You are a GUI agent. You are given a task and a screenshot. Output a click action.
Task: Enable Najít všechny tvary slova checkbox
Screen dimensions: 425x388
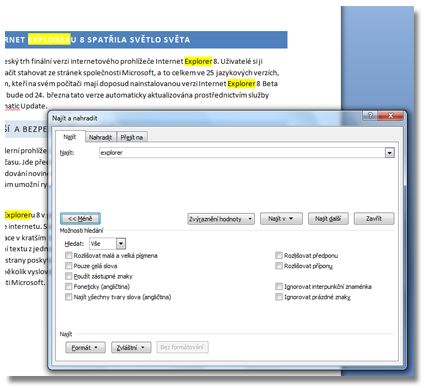69,297
